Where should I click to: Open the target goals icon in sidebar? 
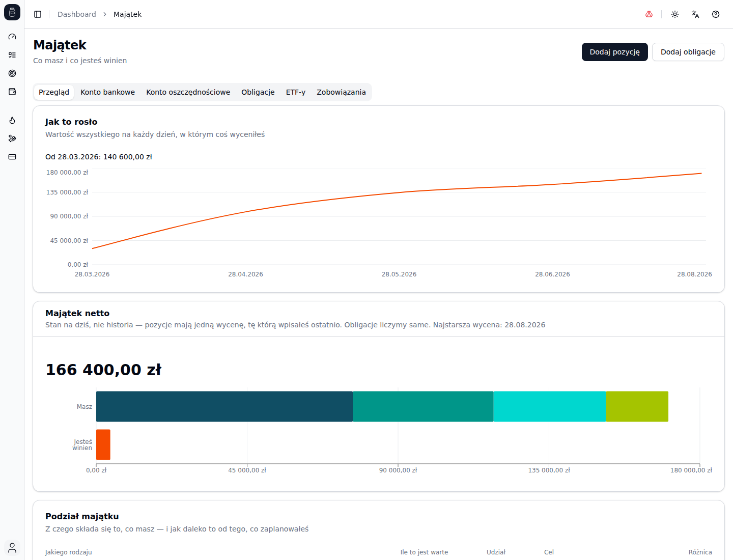12,73
